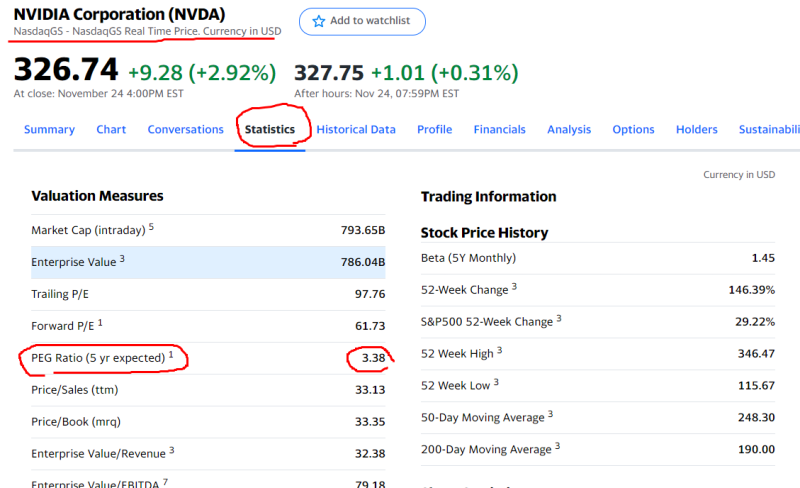Click the 52 Week Low value 115.67

pyautogui.click(x=756, y=385)
